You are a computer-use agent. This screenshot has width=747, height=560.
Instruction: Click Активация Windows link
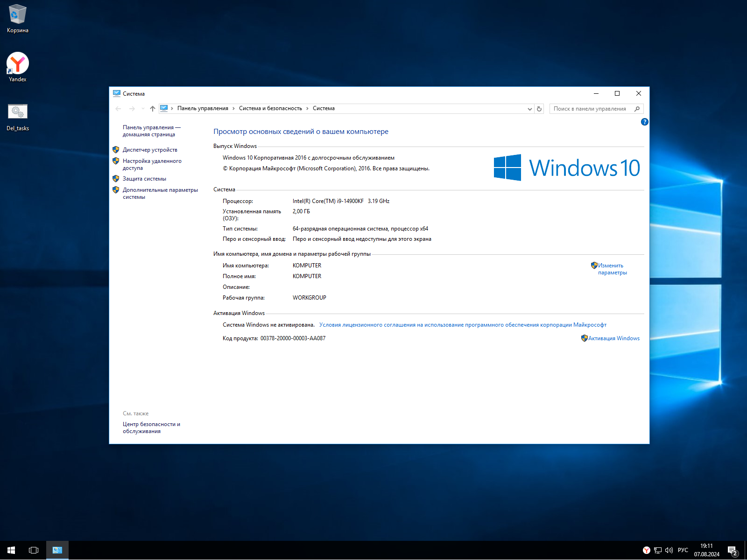click(x=614, y=338)
